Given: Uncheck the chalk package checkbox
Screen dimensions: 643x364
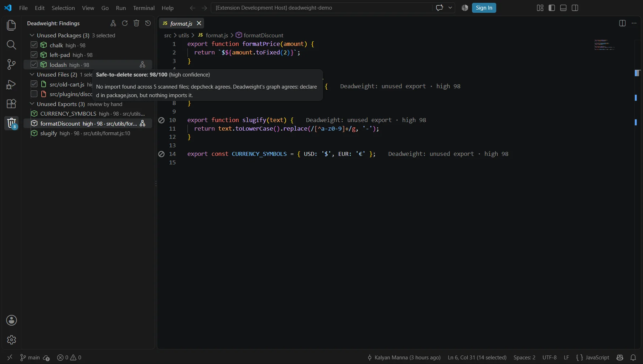Looking at the screenshot, I should 34,45.
